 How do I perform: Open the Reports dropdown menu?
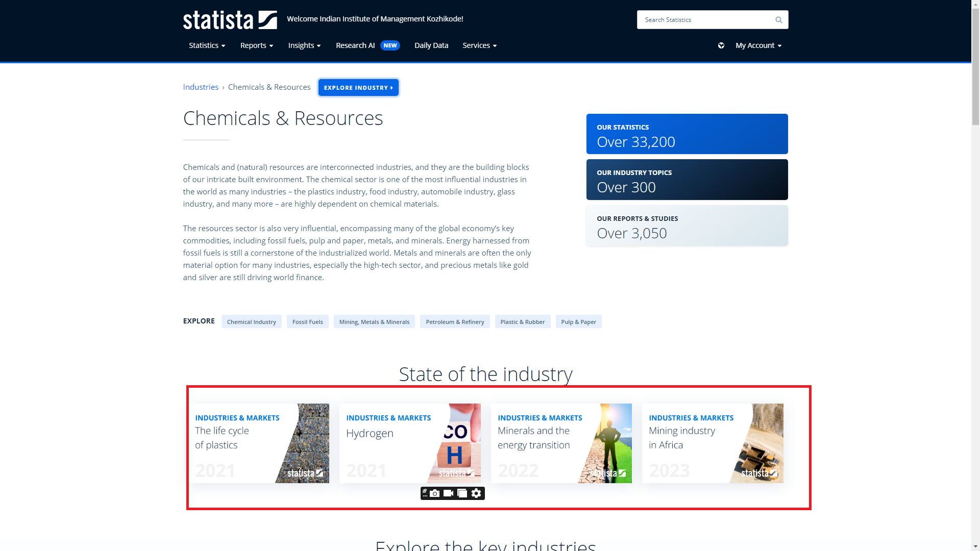pos(257,45)
